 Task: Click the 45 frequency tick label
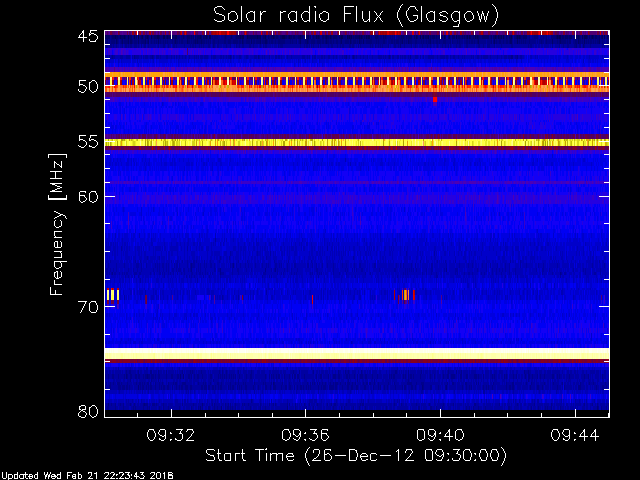coord(88,36)
